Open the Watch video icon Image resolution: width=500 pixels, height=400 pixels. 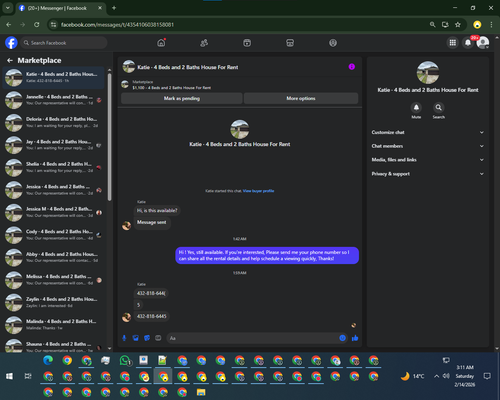tap(247, 43)
